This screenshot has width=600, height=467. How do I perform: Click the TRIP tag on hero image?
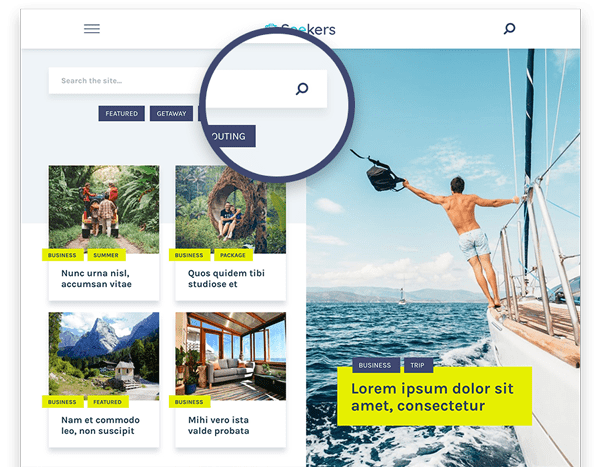point(418,366)
